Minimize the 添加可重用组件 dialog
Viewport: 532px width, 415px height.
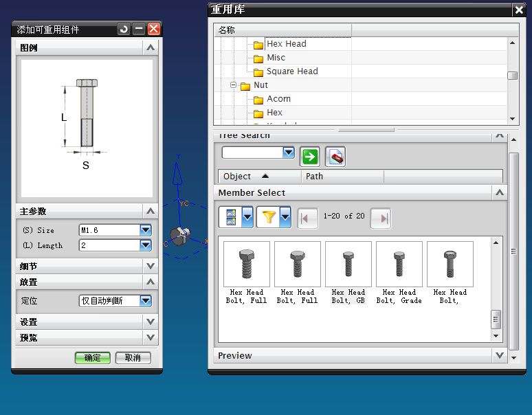click(x=139, y=29)
